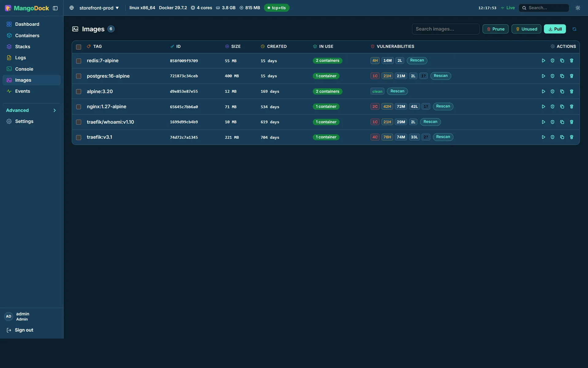The height and width of the screenshot is (368, 588).
Task: Open Stacks from the sidebar
Action: pyautogui.click(x=32, y=47)
